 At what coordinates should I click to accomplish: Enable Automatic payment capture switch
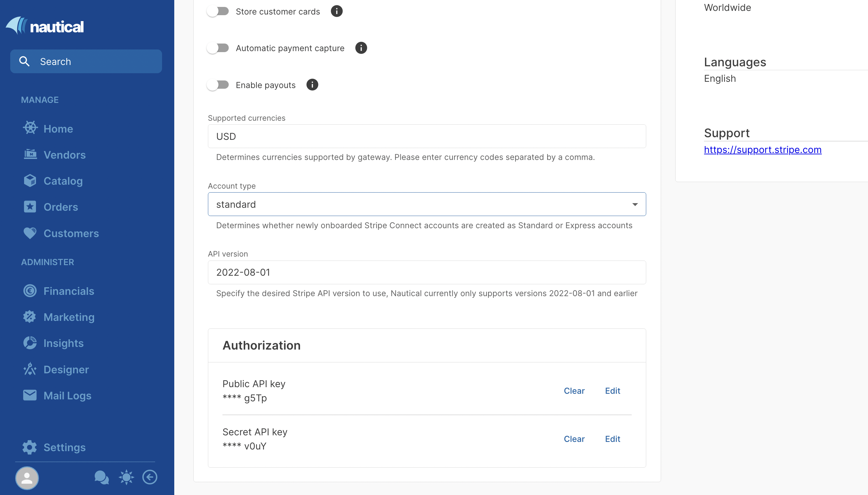pyautogui.click(x=218, y=48)
